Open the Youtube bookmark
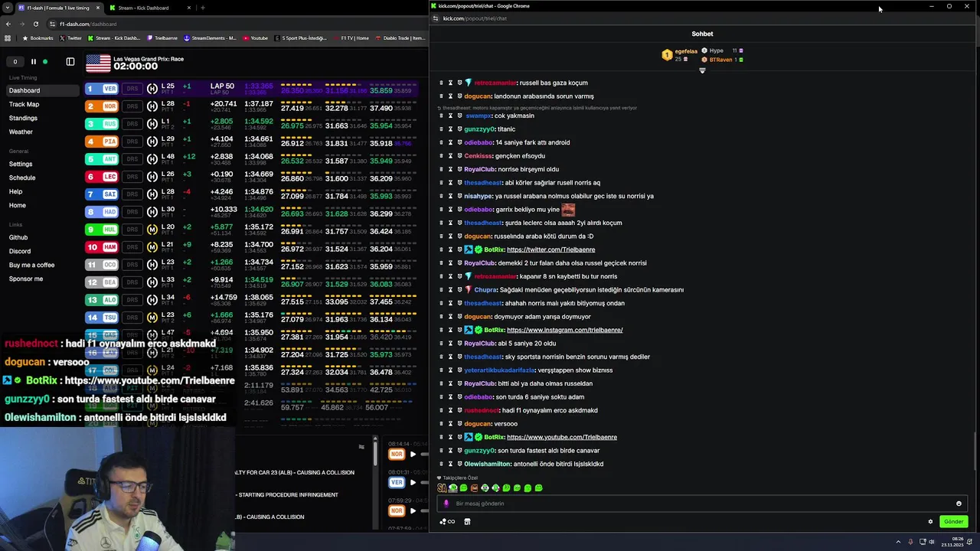980x551 pixels. coord(256,37)
